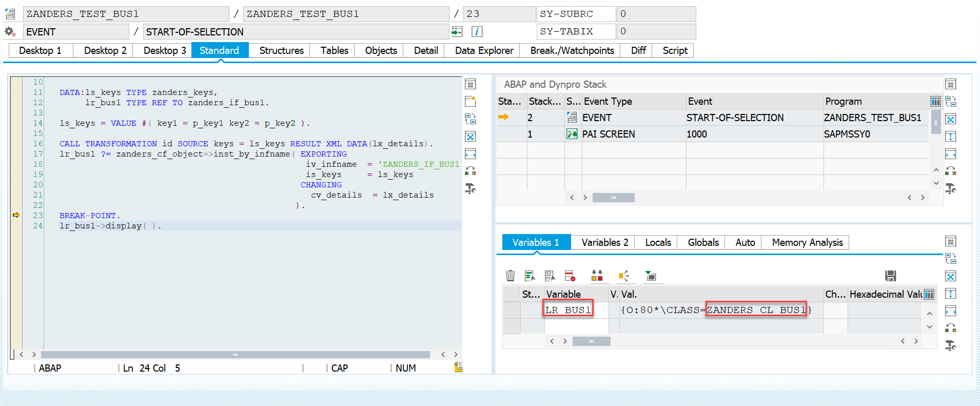980x406 pixels.
Task: Select the Globals tab
Action: tap(703, 242)
